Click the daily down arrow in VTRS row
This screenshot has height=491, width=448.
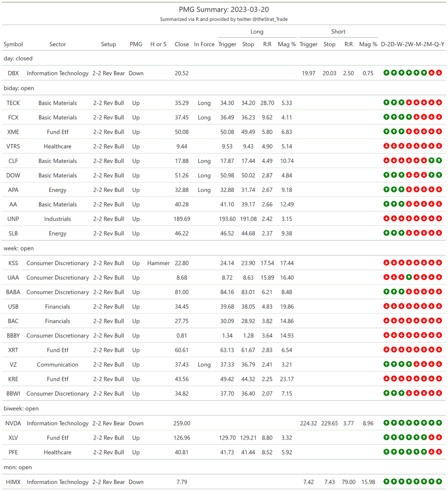[x=386, y=146]
